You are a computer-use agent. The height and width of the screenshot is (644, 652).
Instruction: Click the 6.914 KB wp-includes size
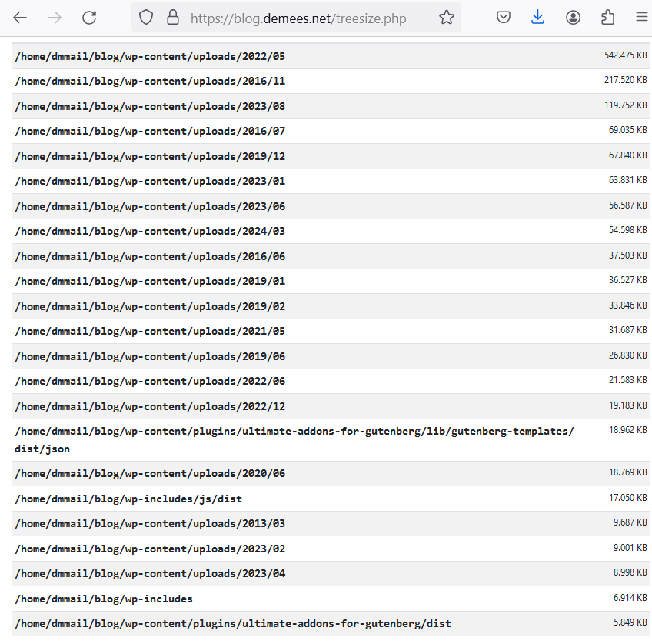[630, 598]
